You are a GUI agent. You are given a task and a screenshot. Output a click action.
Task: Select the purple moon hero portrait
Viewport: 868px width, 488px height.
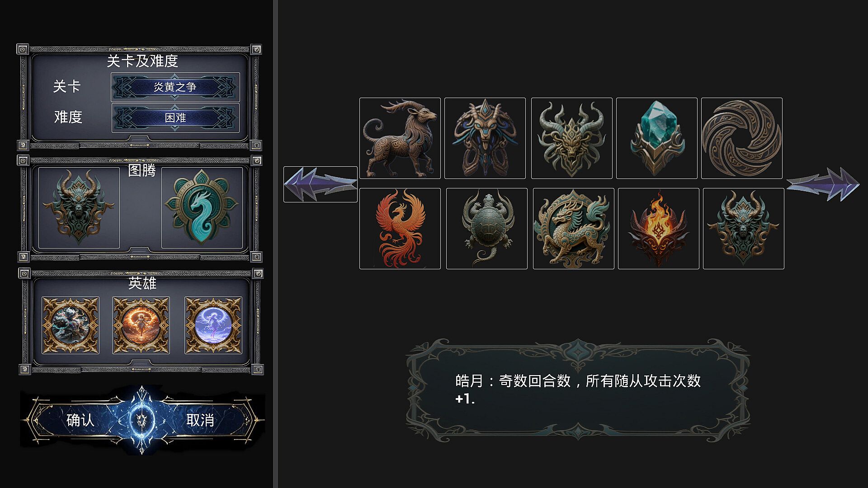(213, 325)
